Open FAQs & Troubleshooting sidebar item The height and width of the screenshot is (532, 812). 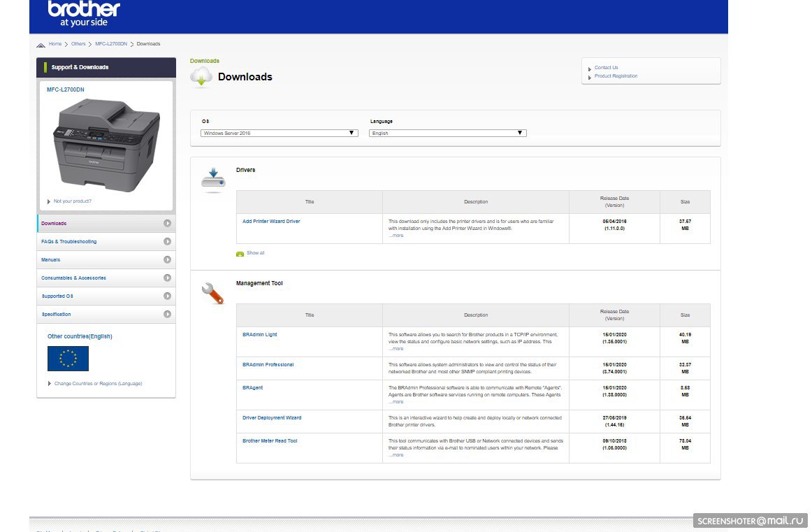click(106, 241)
